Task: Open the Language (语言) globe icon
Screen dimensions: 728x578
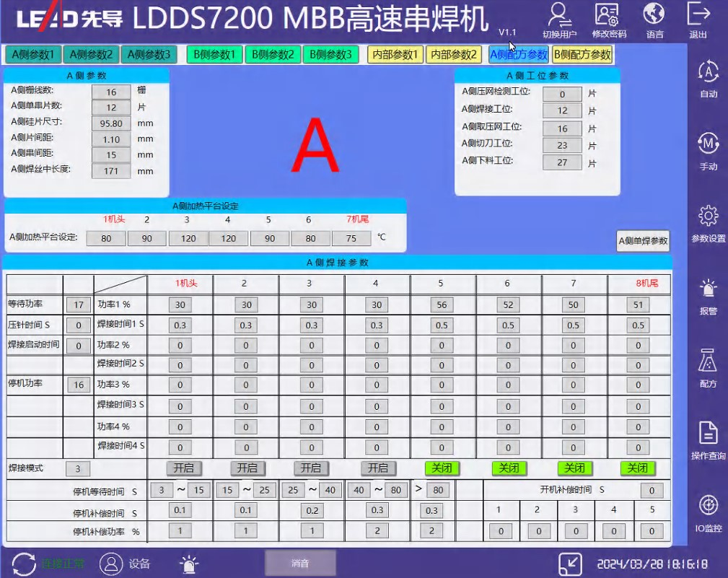Action: coord(654,14)
